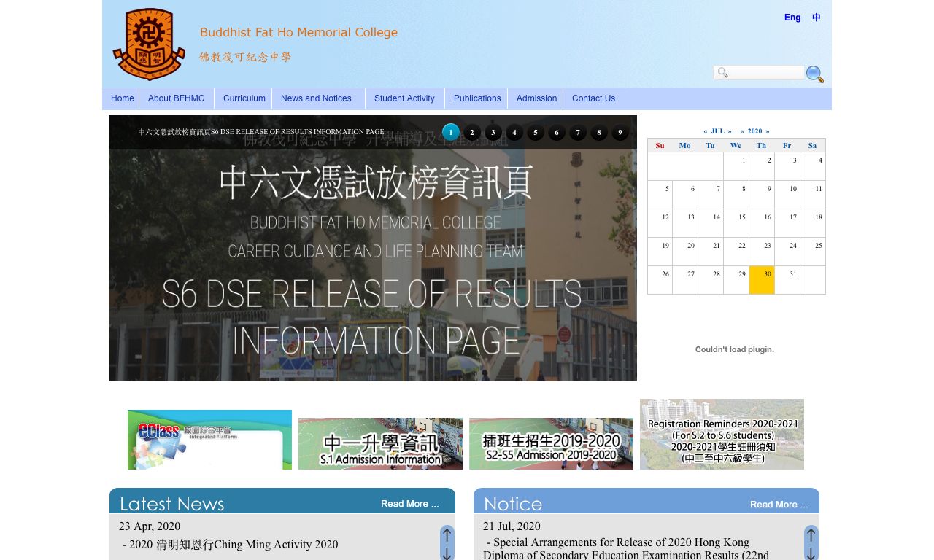Click the school crest logo
Viewport: 934px width, 560px height.
pyautogui.click(x=149, y=44)
